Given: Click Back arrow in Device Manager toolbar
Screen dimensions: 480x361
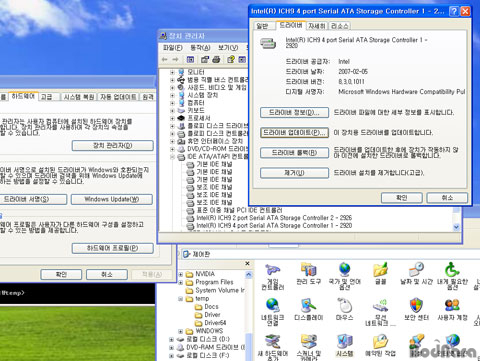Looking at the screenshot, I should [x=164, y=60].
